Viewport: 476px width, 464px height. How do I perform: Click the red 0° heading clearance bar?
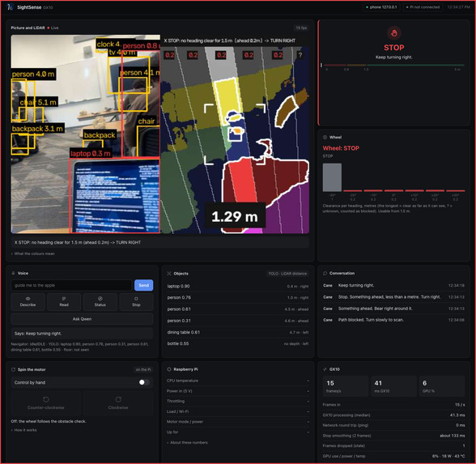point(393,191)
